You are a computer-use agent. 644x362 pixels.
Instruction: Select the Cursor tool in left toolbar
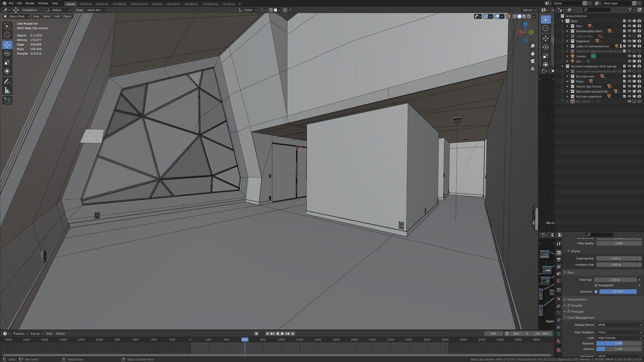point(7,35)
